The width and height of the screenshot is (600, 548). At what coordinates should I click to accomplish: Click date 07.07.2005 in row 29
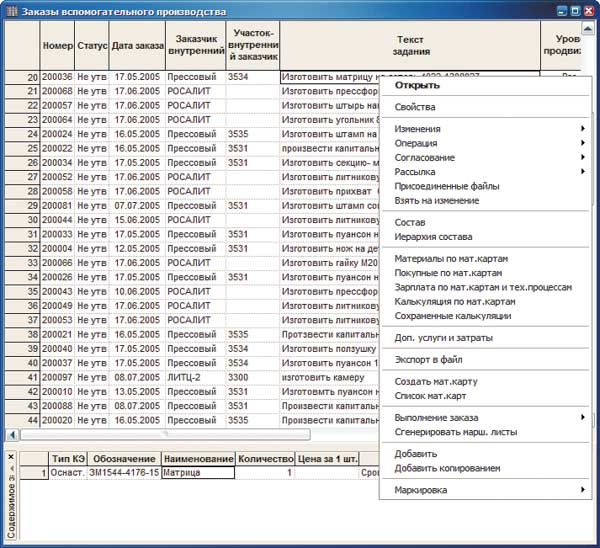pyautogui.click(x=137, y=206)
